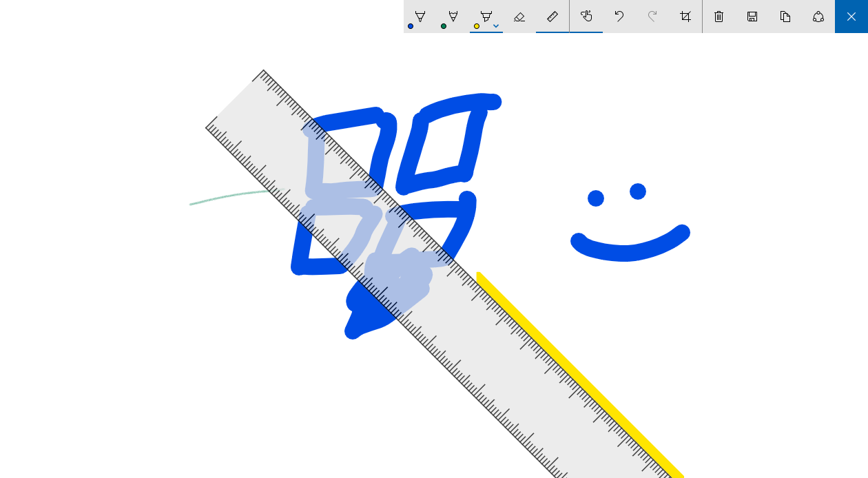Redo the undone stroke
This screenshot has height=478, width=868.
click(652, 17)
